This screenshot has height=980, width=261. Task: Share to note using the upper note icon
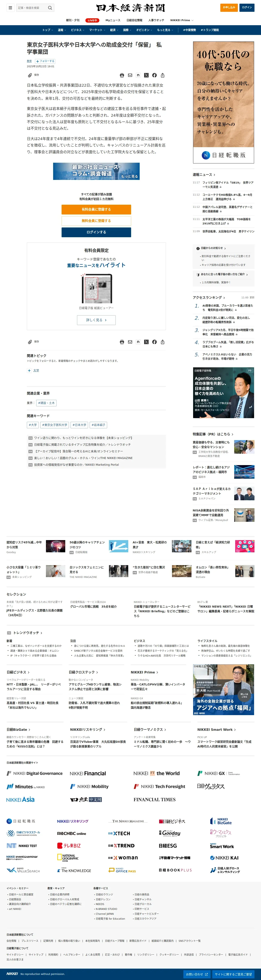click(x=138, y=75)
